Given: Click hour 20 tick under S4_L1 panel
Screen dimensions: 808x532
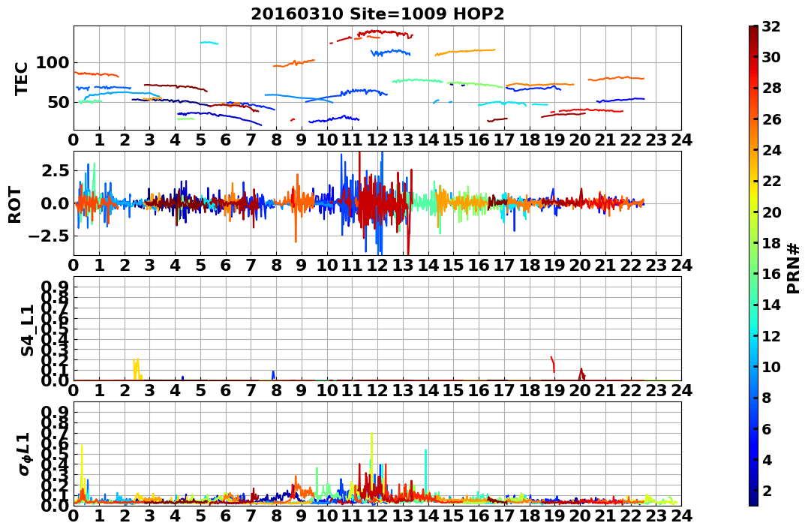Looking at the screenshot, I should [580, 390].
